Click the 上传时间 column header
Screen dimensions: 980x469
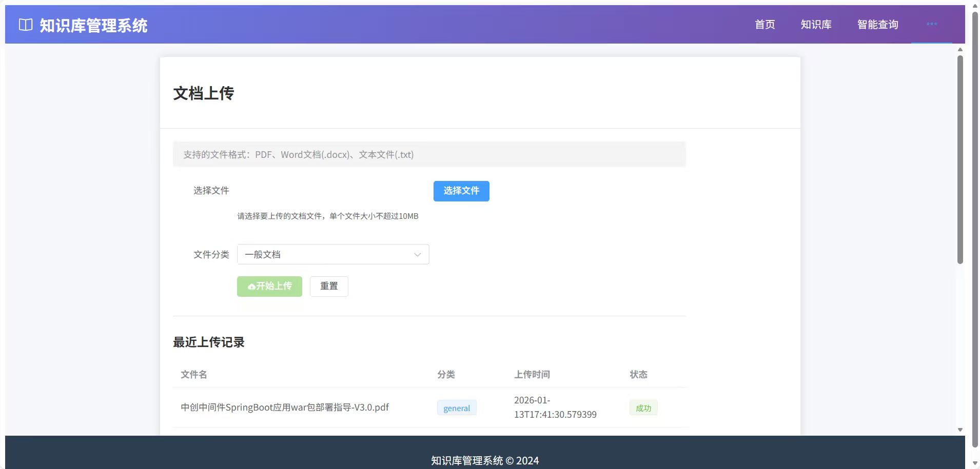(x=532, y=375)
